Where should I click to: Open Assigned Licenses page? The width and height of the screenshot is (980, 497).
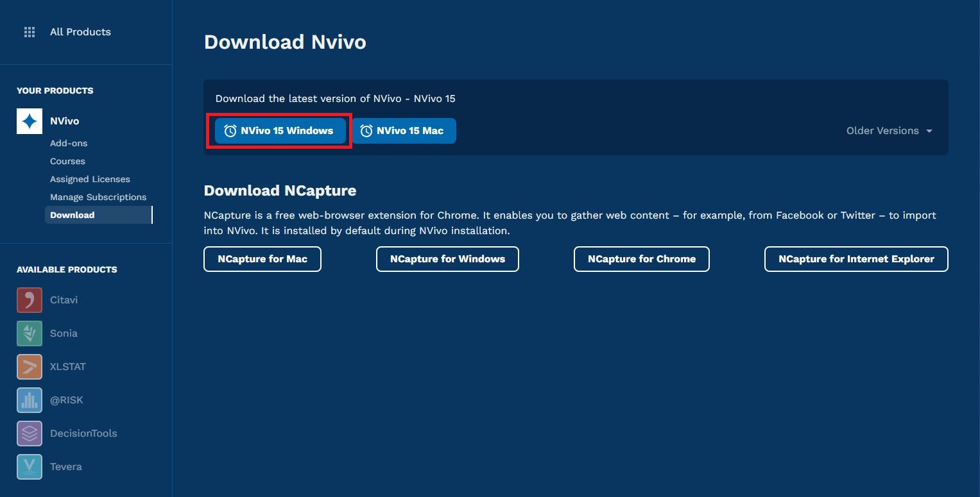[90, 180]
